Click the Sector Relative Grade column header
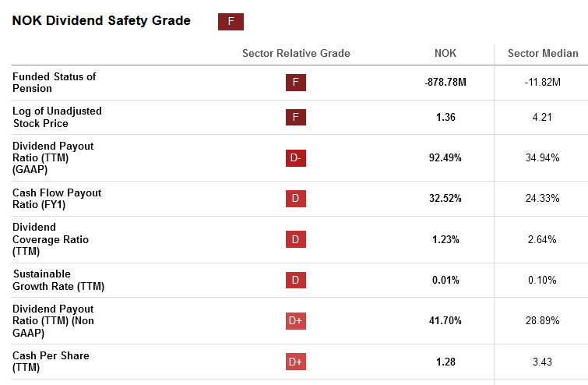This screenshot has height=385, width=588. click(296, 53)
